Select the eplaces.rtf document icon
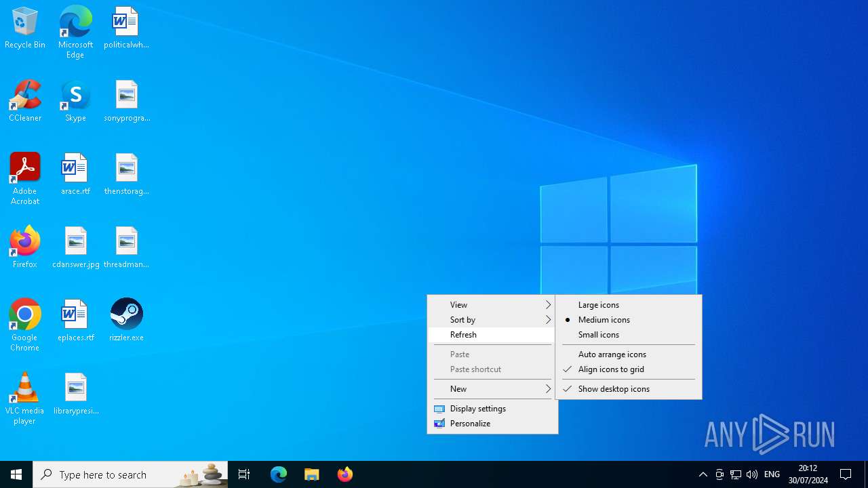The width and height of the screenshot is (868, 488). tap(75, 321)
